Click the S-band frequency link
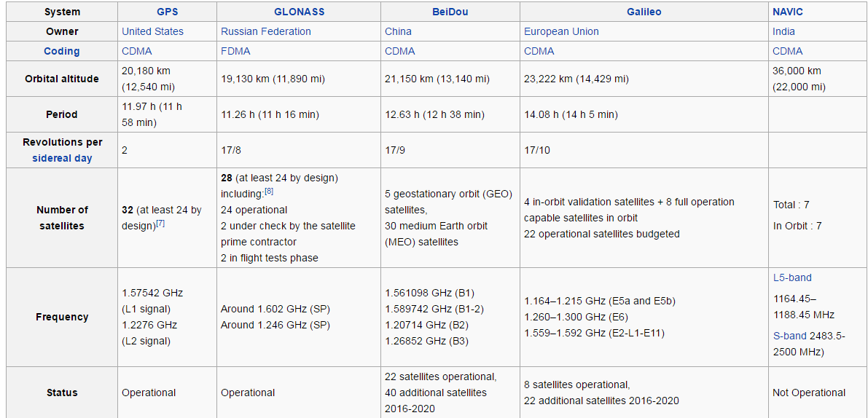868x418 pixels. point(789,336)
